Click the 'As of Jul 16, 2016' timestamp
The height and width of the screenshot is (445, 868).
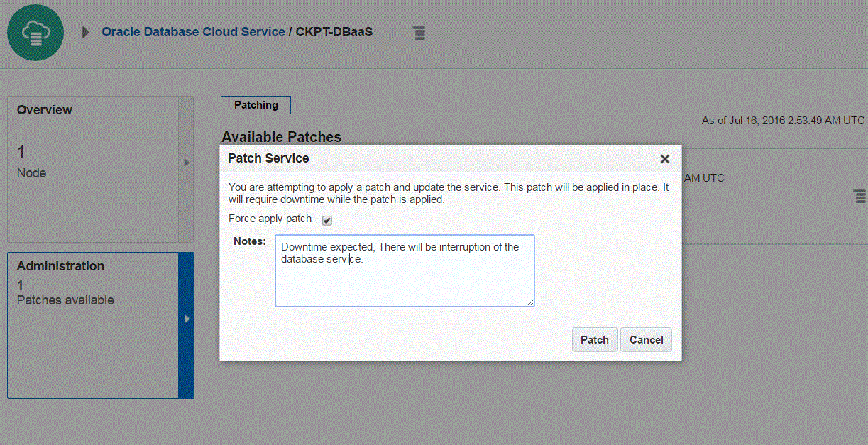[x=784, y=121]
